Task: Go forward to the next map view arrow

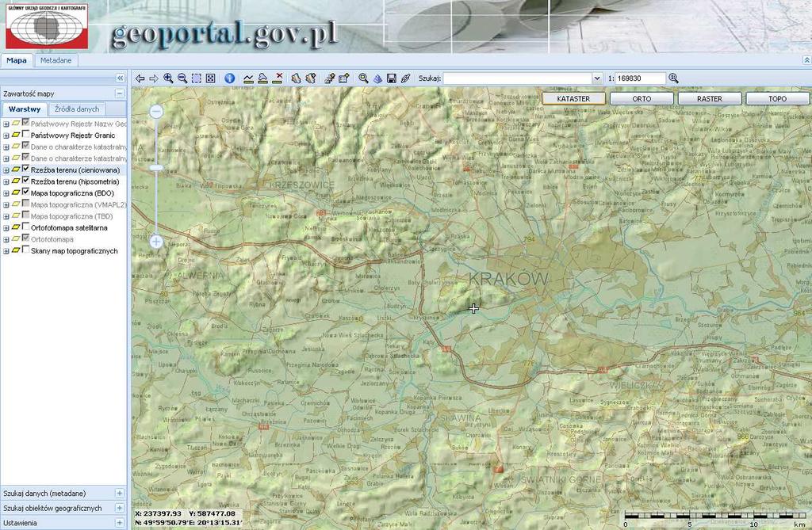Action: (x=154, y=78)
